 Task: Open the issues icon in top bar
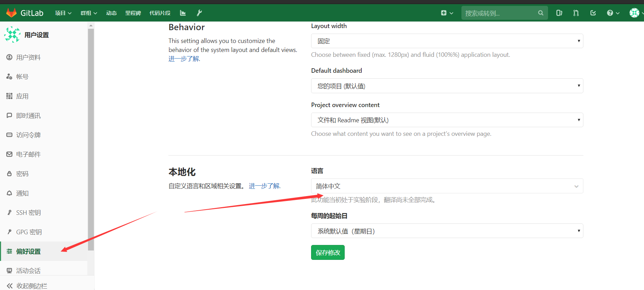point(559,13)
